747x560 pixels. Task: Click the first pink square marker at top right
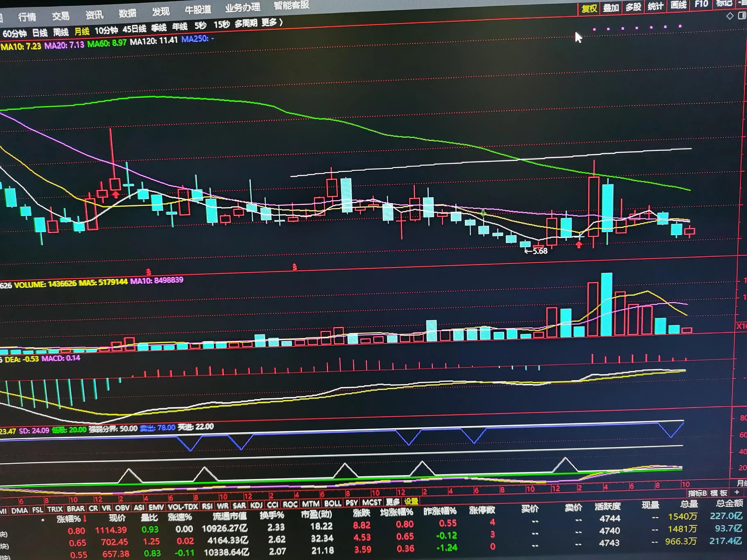click(x=594, y=30)
